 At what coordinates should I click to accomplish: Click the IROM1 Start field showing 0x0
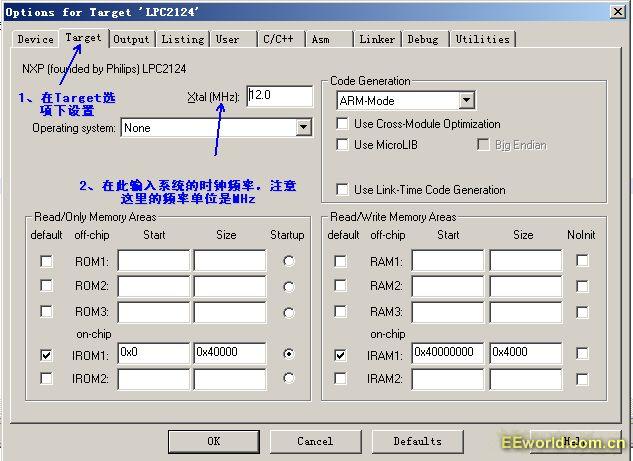(x=153, y=353)
